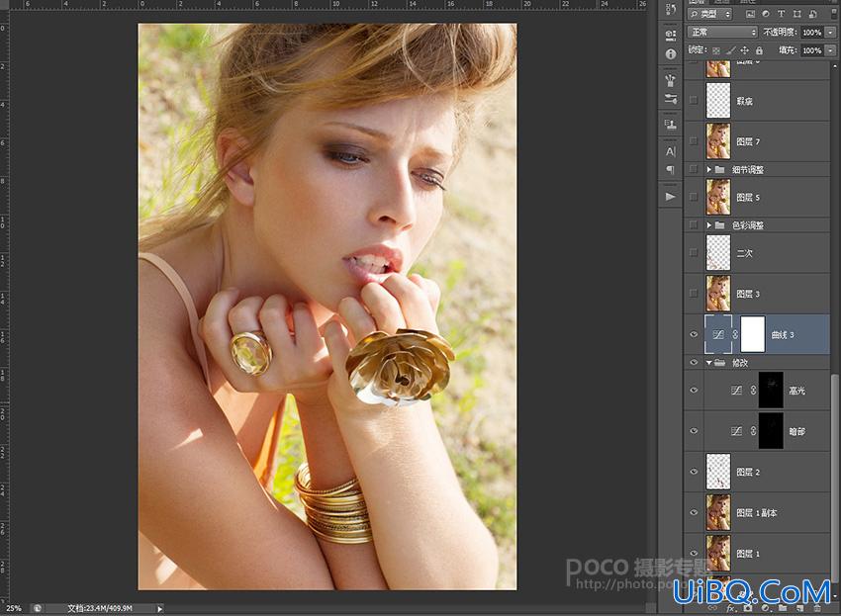Open the Brush panel icon in the dock

[x=671, y=80]
